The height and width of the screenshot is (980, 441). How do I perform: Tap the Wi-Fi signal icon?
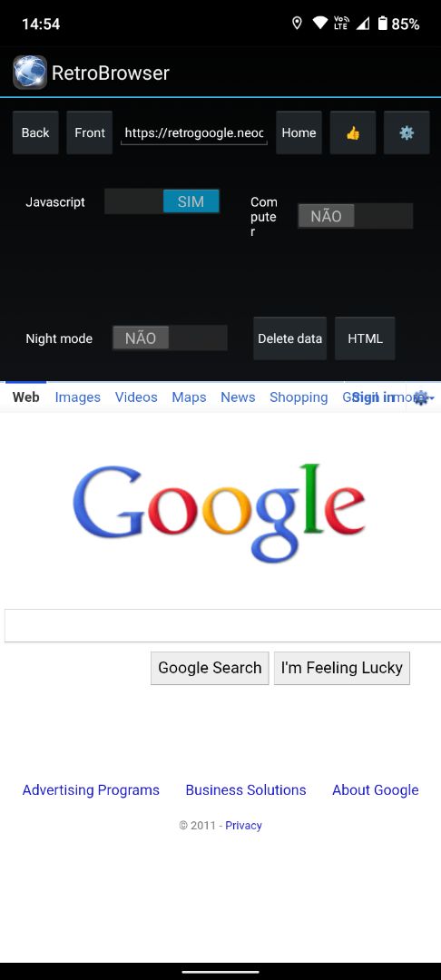coord(320,24)
